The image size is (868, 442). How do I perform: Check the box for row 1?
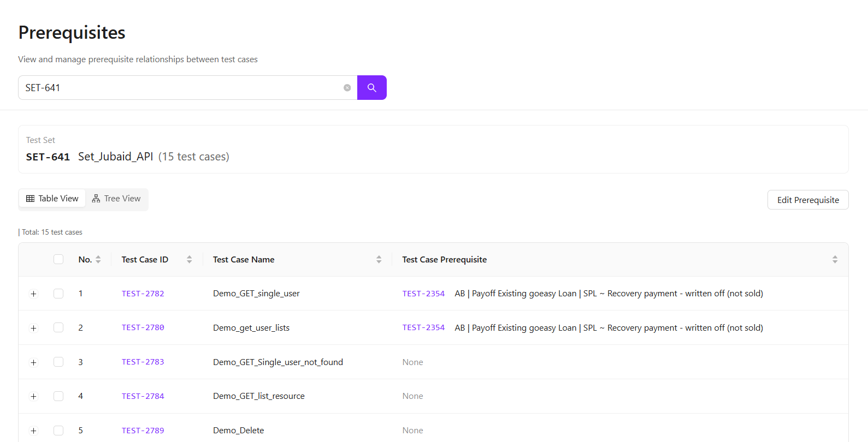[x=58, y=294]
